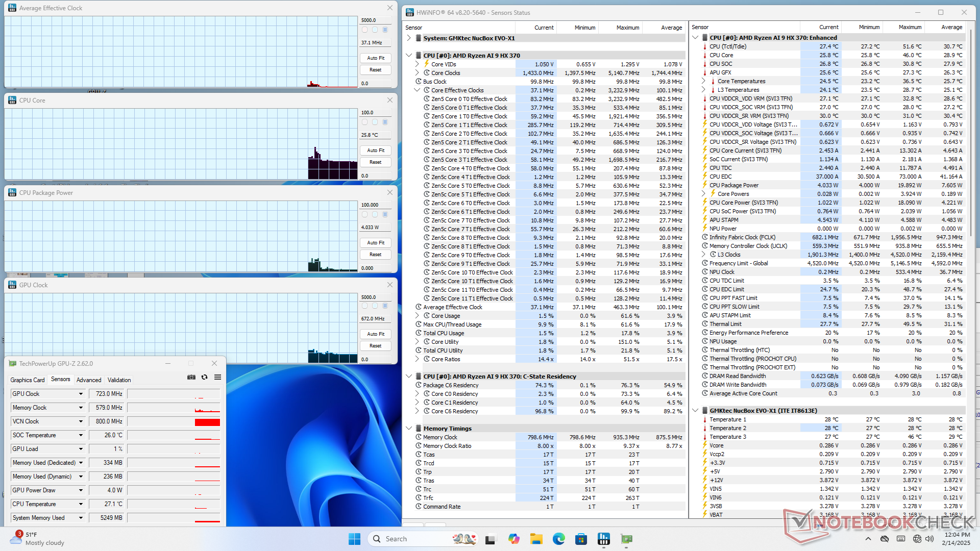Image resolution: width=980 pixels, height=551 pixels.
Task: Select pink color swatch in Average Effective Clock graph
Action: (364, 30)
